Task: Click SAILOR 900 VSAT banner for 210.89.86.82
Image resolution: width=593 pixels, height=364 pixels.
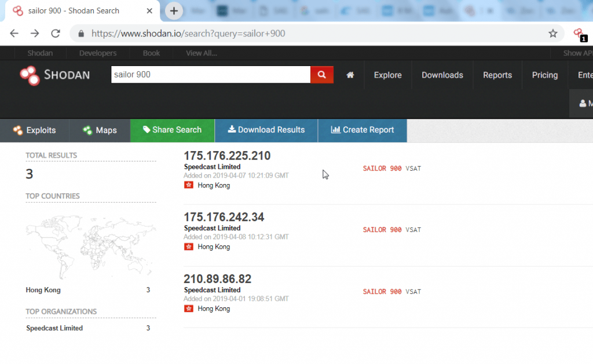Action: tap(392, 292)
